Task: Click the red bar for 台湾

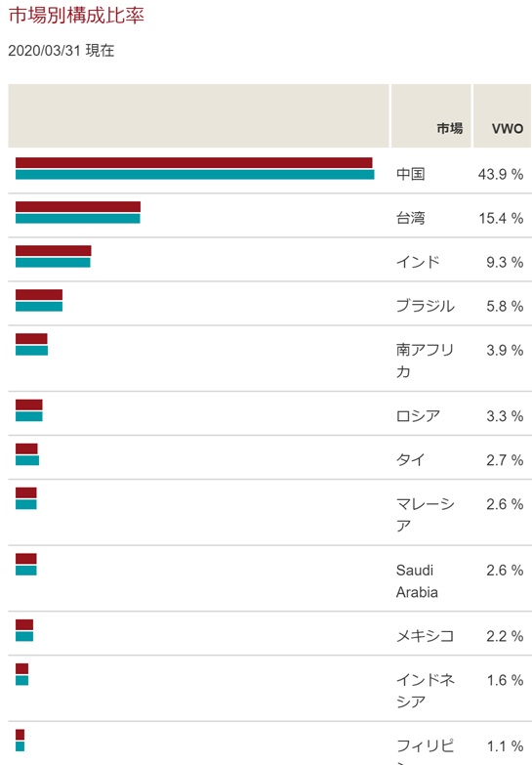Action: point(78,207)
